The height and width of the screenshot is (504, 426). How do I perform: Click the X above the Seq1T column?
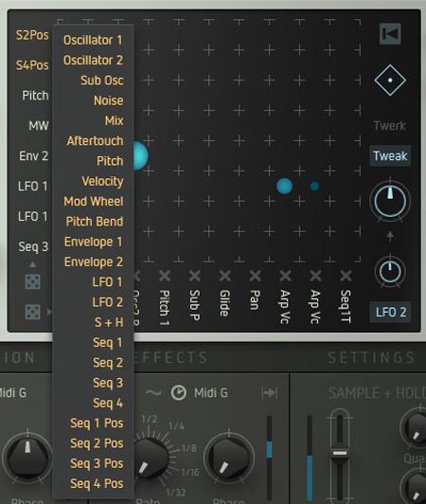click(x=346, y=276)
